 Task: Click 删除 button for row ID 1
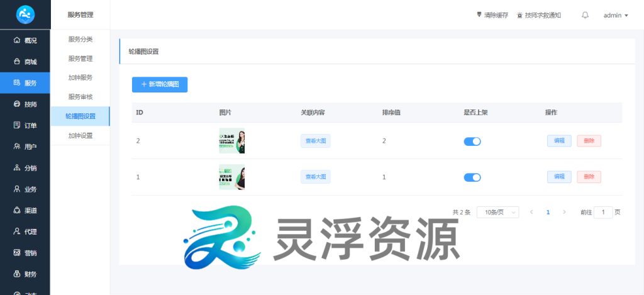pos(589,177)
